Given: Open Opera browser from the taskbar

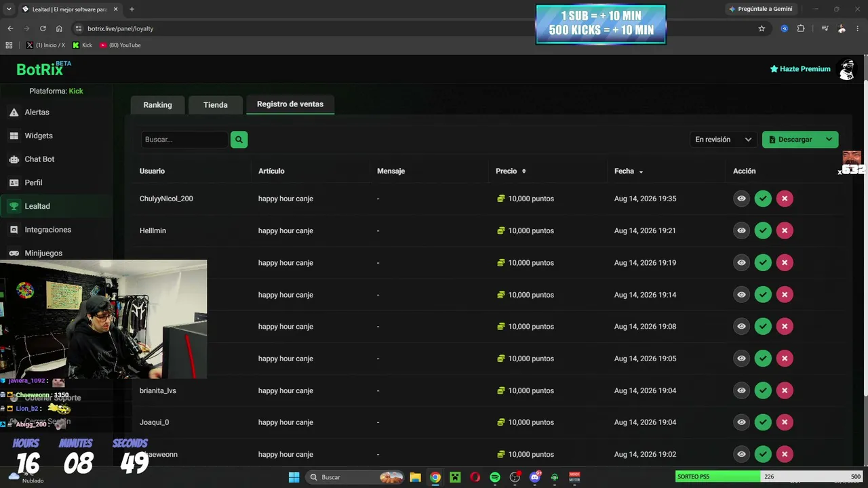Looking at the screenshot, I should [x=475, y=477].
